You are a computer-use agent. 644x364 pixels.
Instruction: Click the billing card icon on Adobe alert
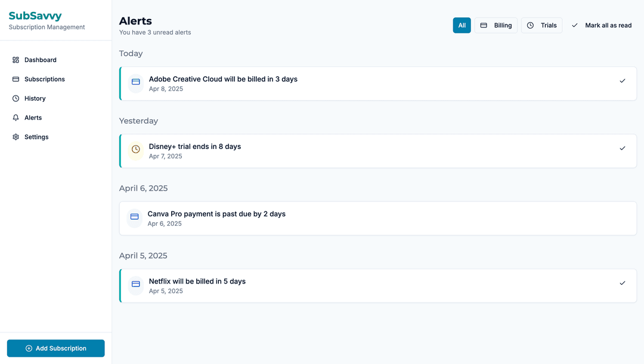pyautogui.click(x=135, y=82)
